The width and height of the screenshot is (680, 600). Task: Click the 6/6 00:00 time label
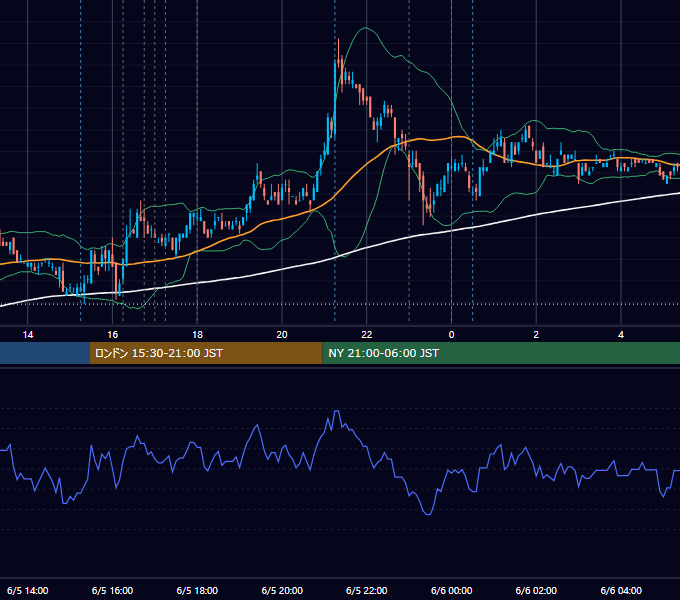click(451, 590)
